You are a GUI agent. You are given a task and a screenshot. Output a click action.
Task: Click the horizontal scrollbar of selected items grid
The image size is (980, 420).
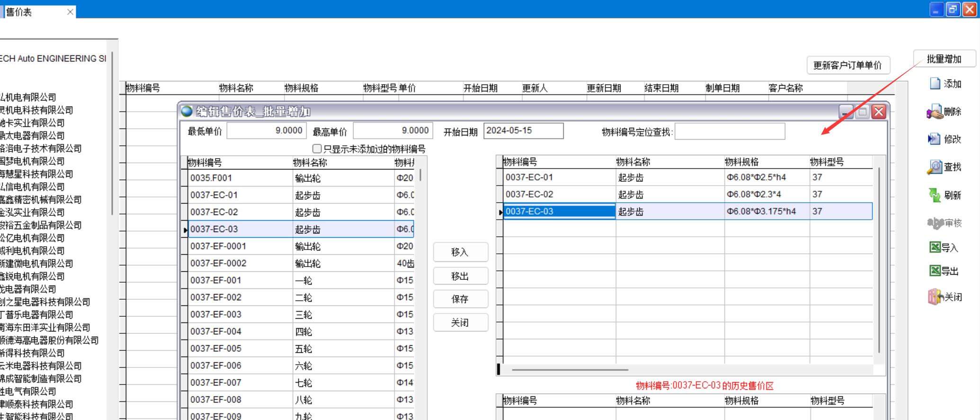click(x=570, y=370)
